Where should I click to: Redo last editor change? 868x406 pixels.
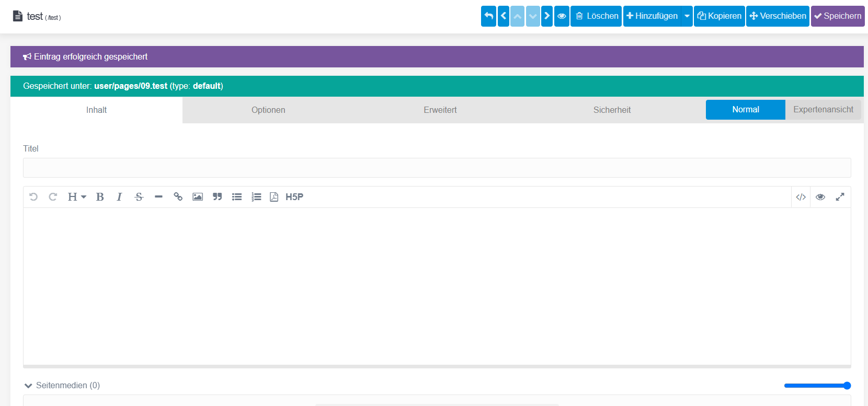click(53, 197)
